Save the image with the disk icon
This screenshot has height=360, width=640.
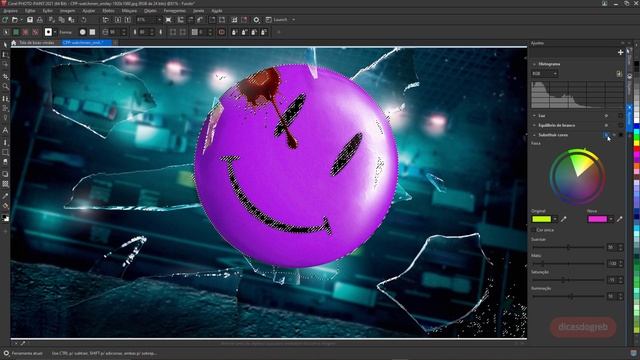(x=30, y=20)
